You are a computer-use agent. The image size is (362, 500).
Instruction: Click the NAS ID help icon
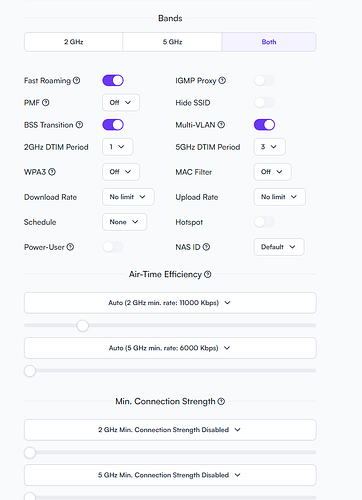[x=206, y=247]
